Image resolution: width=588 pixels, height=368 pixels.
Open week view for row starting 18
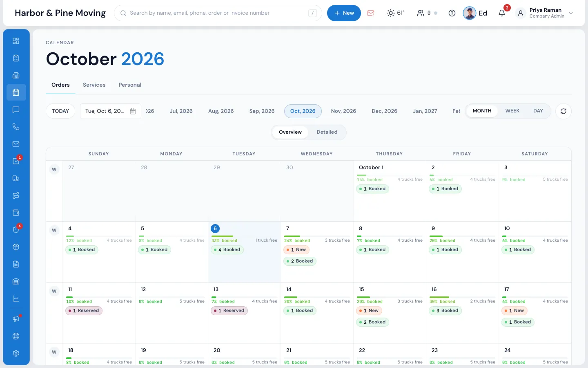coord(54,352)
